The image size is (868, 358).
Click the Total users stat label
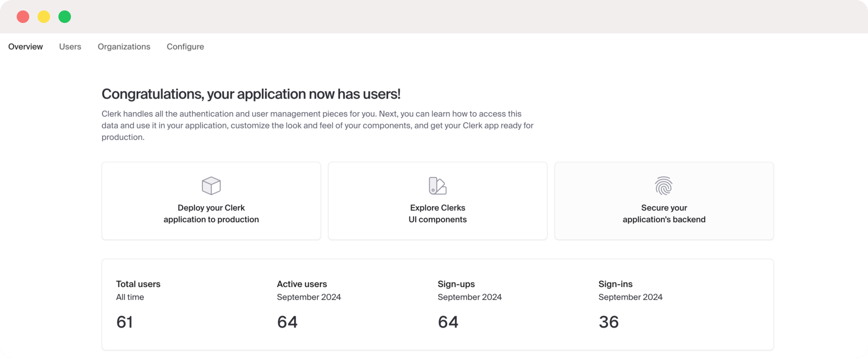click(x=138, y=284)
